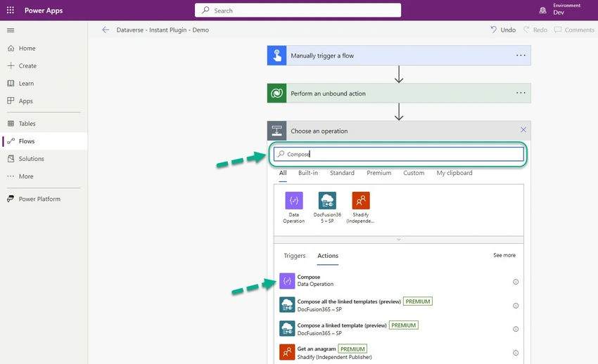The height and width of the screenshot is (364, 598).
Task: Click the Choose an operation step icon
Action: 277,131
